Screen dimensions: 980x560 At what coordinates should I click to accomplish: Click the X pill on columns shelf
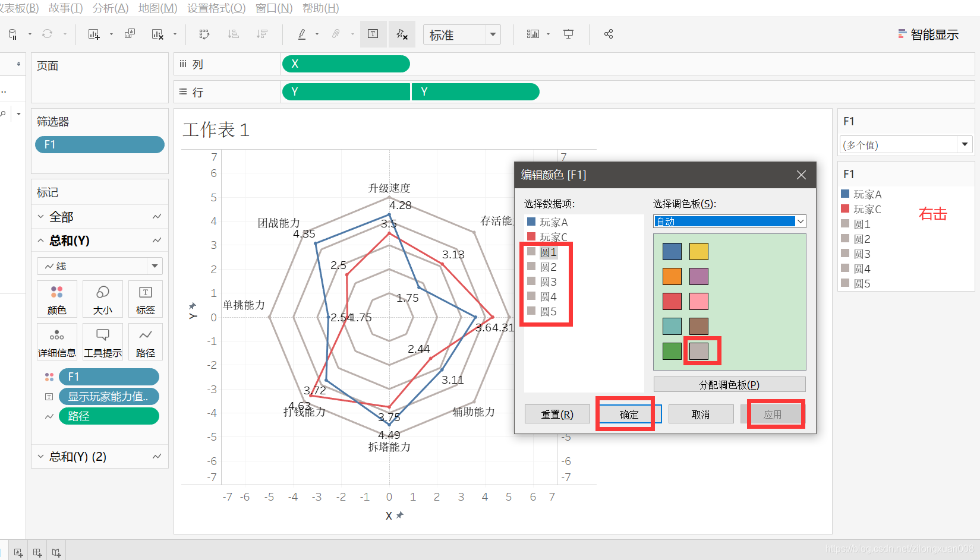pos(346,64)
